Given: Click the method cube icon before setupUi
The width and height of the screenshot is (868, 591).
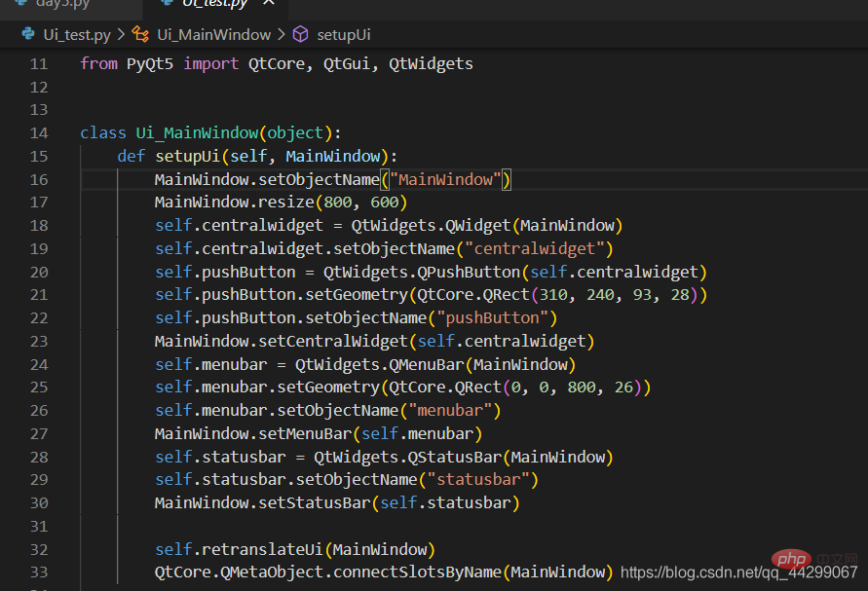Looking at the screenshot, I should point(301,35).
